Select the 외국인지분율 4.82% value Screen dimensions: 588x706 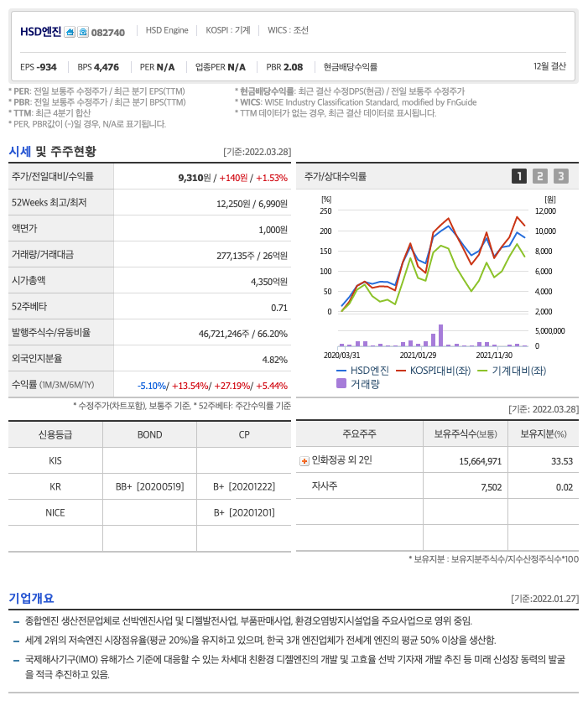[x=275, y=360]
